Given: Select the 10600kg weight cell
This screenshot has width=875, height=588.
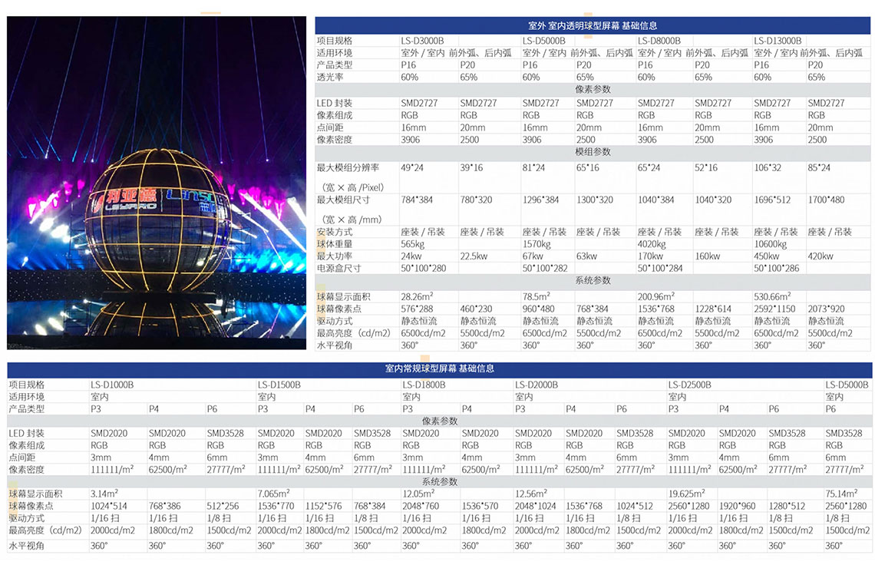Looking at the screenshot, I should (x=771, y=244).
